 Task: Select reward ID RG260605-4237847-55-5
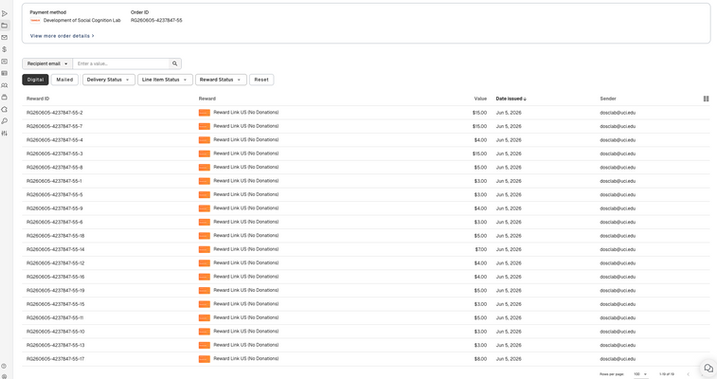click(x=54, y=195)
